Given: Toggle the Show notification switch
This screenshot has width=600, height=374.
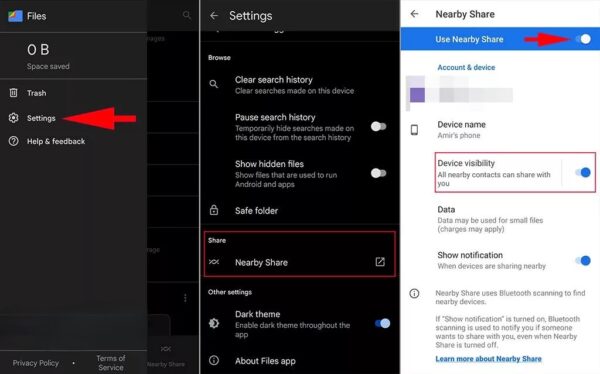Looking at the screenshot, I should (583, 261).
